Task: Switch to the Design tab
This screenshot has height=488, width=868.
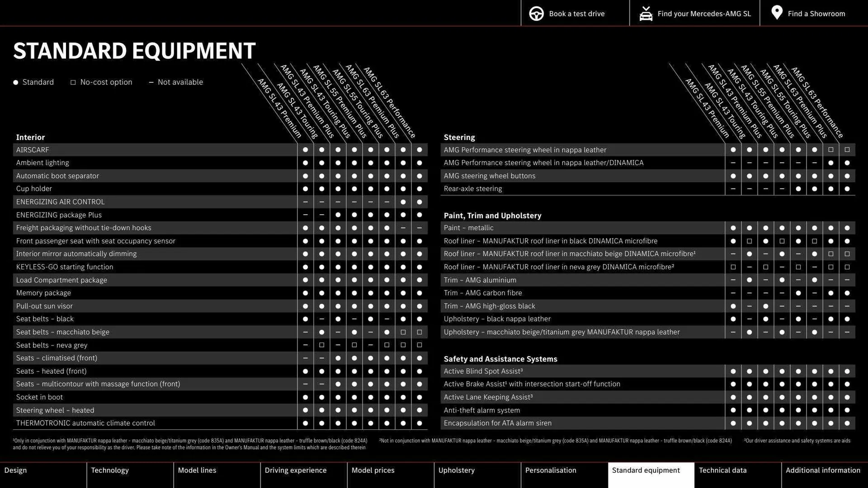Action: (x=15, y=470)
